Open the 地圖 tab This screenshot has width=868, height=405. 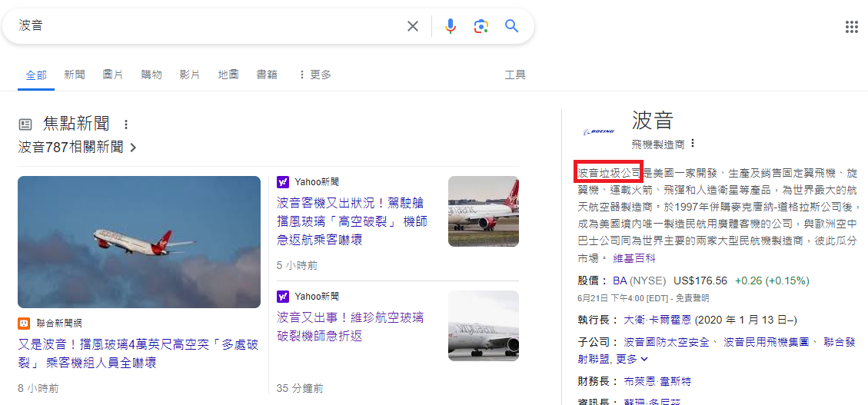click(x=228, y=75)
